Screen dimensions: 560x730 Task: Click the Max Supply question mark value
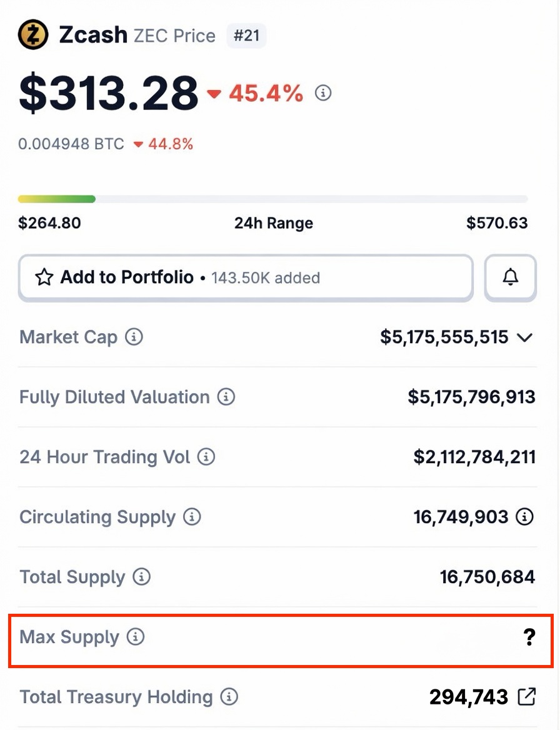pos(529,637)
